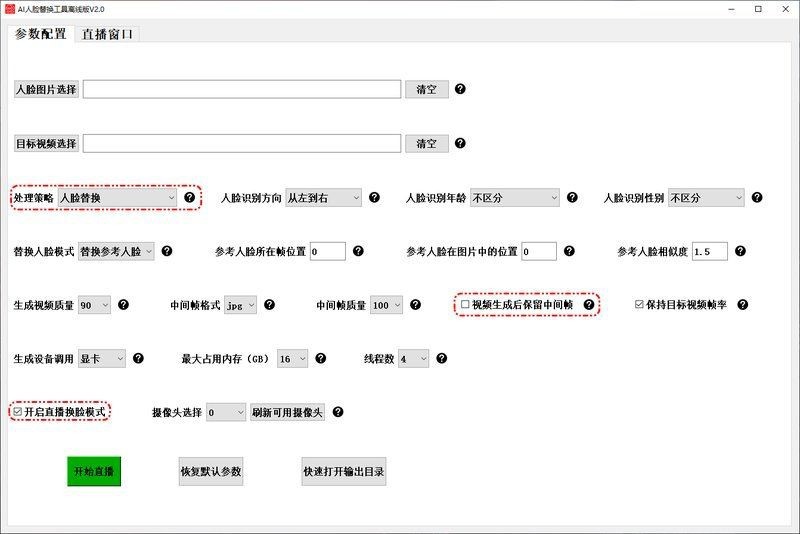
Task: Click 人脸图片选择 button
Action: [46, 89]
